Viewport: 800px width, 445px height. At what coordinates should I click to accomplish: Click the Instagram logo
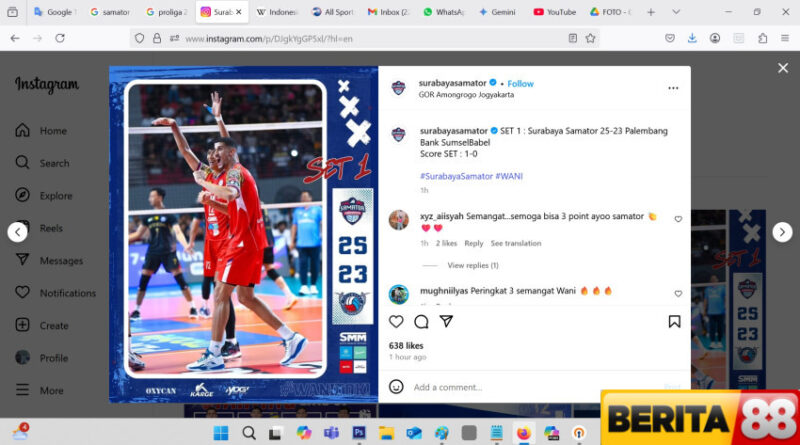(x=47, y=85)
